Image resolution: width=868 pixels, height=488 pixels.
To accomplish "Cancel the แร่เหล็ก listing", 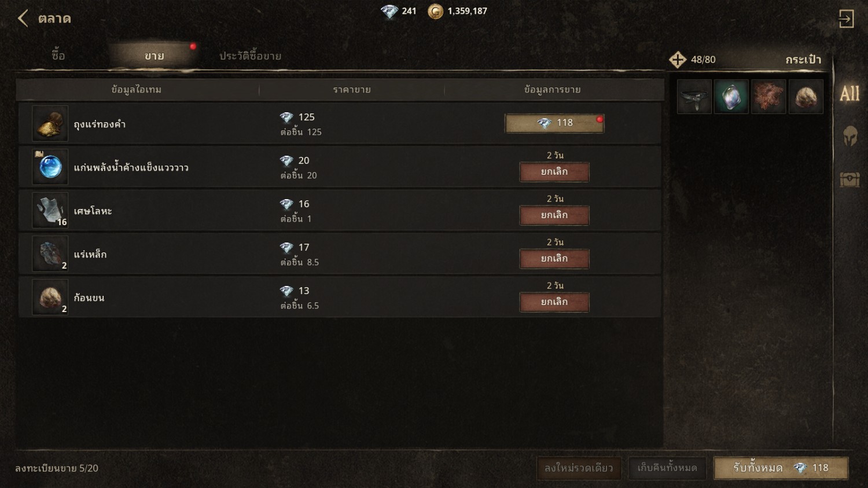I will pyautogui.click(x=554, y=259).
